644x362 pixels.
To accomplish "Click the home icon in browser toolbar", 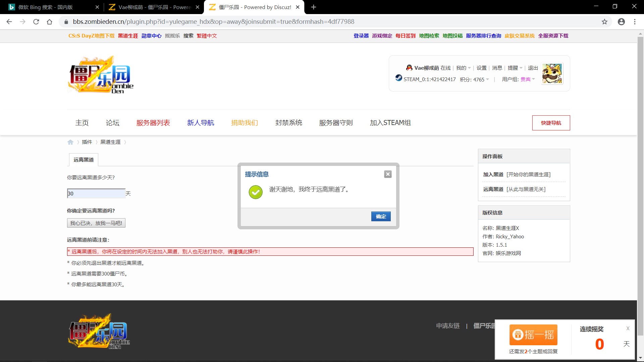I will [50, 22].
